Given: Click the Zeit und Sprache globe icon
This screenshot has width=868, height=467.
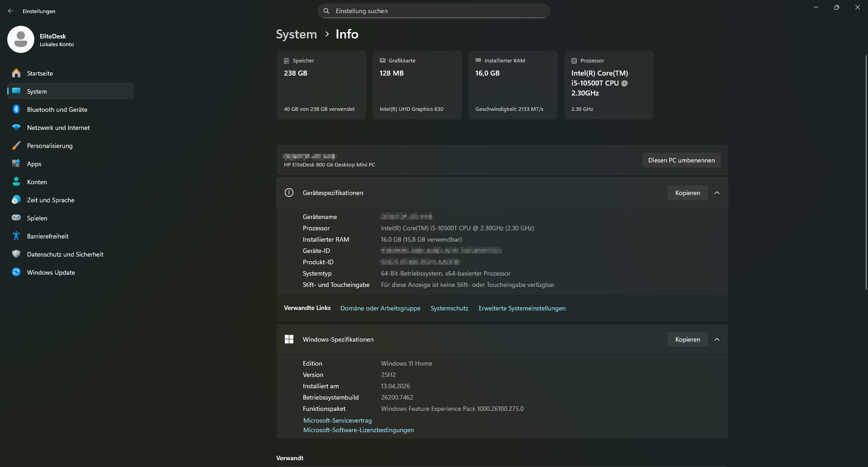Looking at the screenshot, I should pyautogui.click(x=16, y=200).
